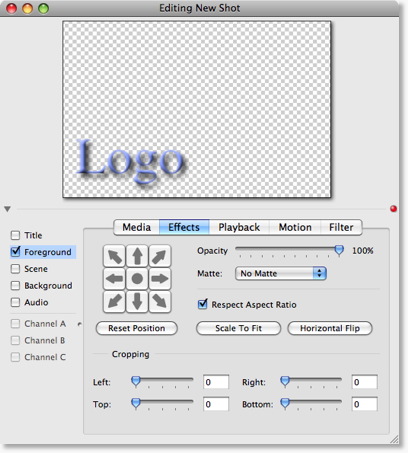Click the Horizontal Flip button

(x=330, y=328)
